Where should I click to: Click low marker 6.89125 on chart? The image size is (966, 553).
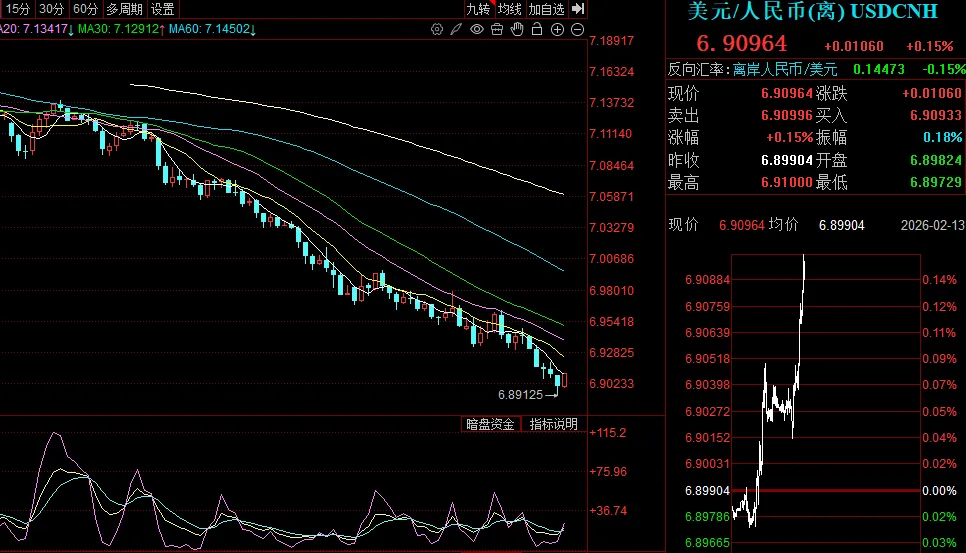tap(521, 395)
